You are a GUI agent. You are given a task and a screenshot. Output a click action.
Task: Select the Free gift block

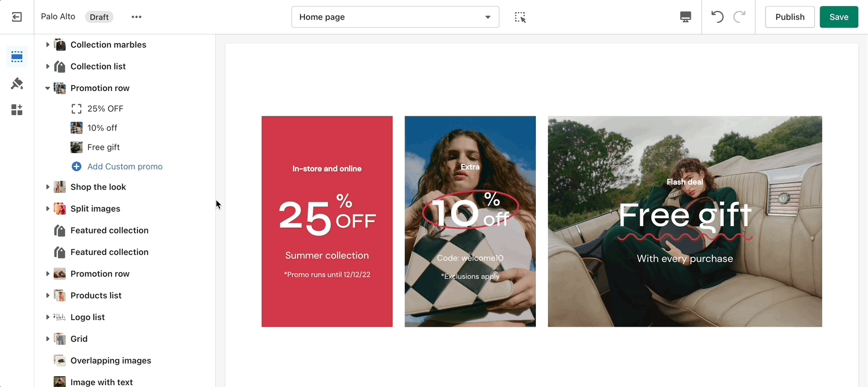pyautogui.click(x=104, y=147)
